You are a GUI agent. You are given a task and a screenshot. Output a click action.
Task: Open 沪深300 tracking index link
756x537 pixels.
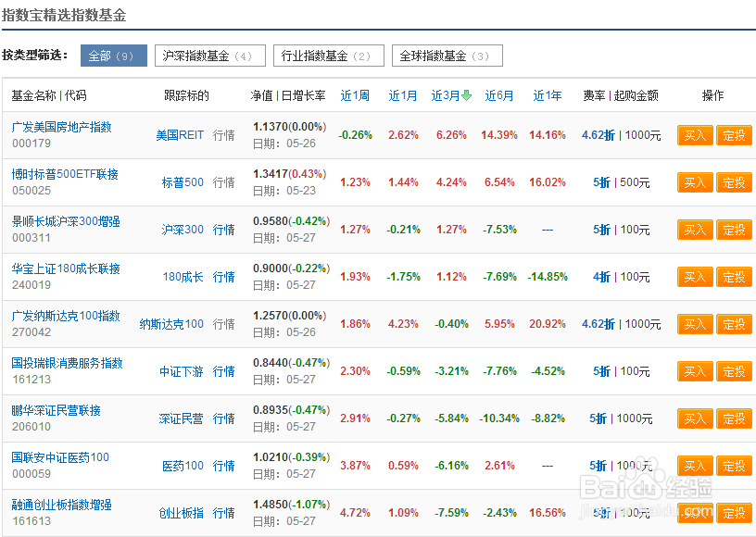(183, 230)
